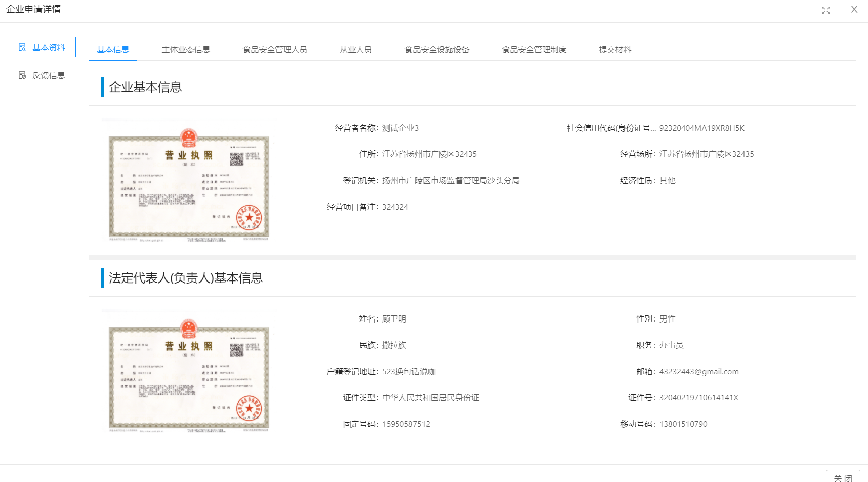Open 基本资料 in the left sidebar
868x482 pixels.
(49, 47)
